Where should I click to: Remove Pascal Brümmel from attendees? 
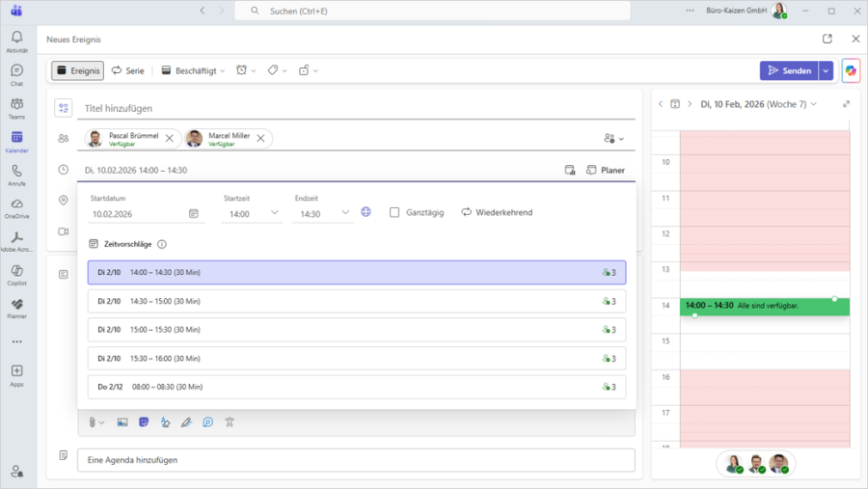tap(170, 139)
